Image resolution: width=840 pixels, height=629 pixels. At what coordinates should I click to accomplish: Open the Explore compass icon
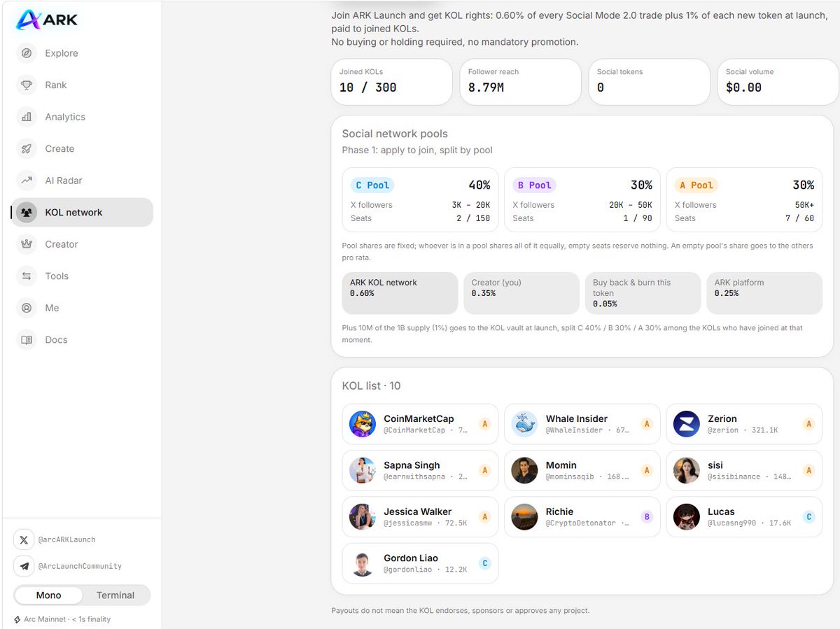(x=27, y=53)
